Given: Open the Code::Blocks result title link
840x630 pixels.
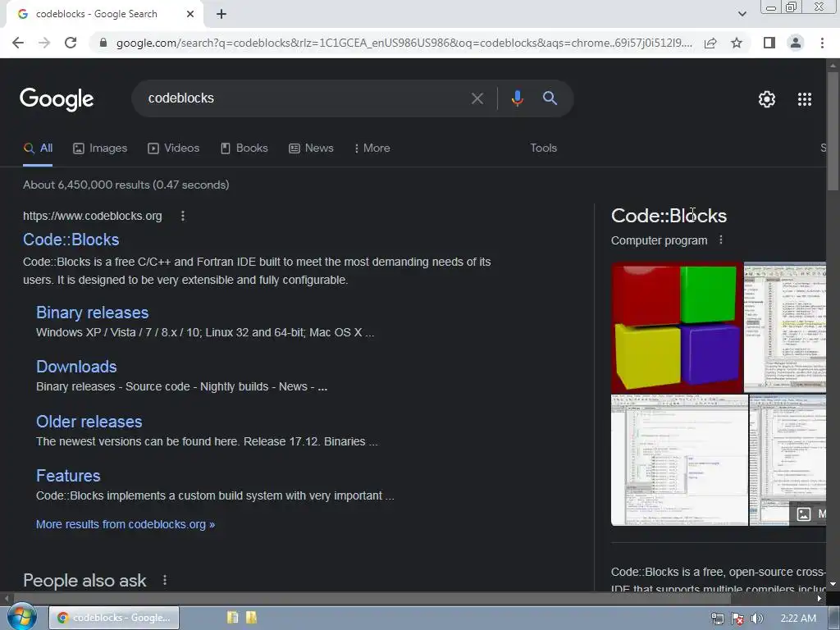Looking at the screenshot, I should click(71, 240).
